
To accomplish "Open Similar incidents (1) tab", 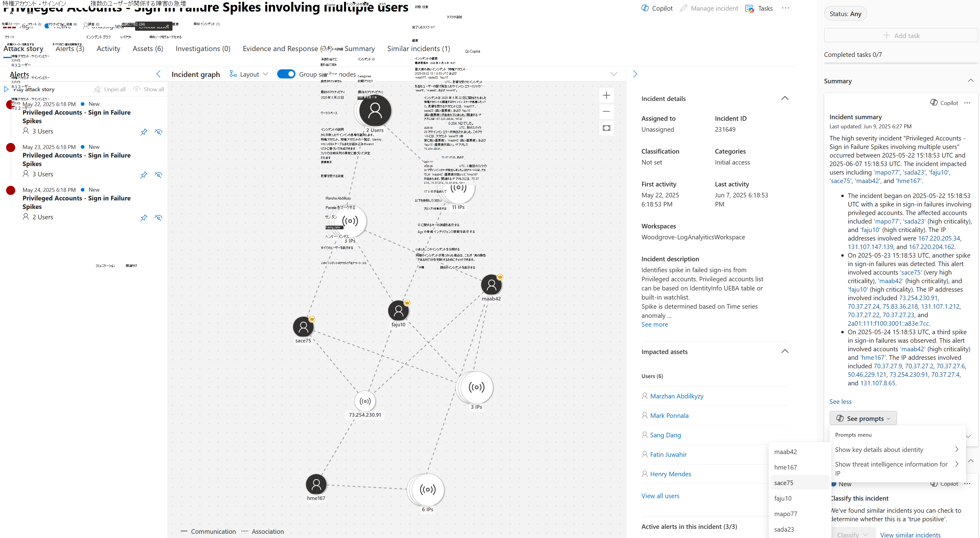I will coord(418,49).
